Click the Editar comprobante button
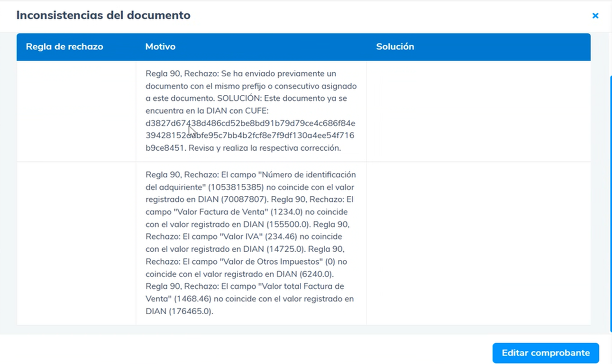The image size is (612, 364). tap(545, 353)
